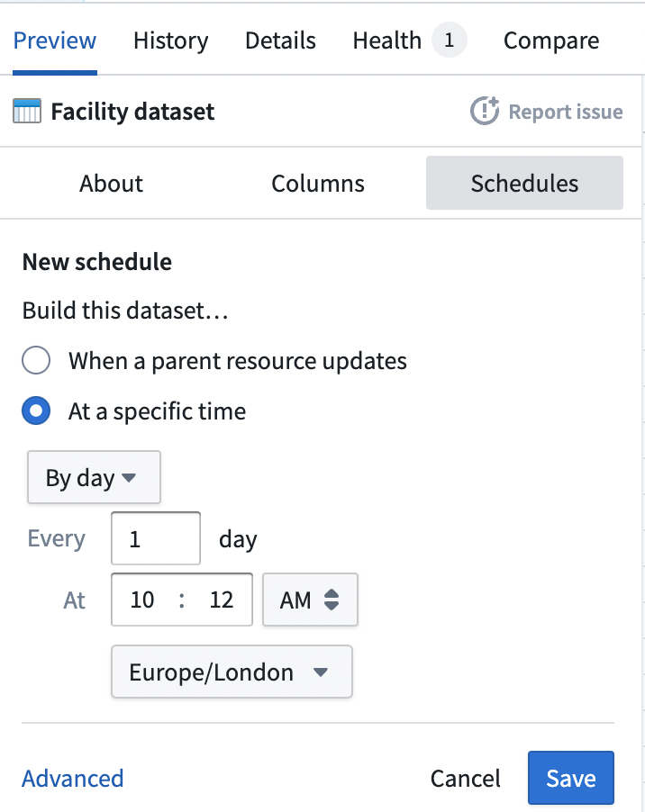Open the By day frequency dropdown

click(94, 477)
